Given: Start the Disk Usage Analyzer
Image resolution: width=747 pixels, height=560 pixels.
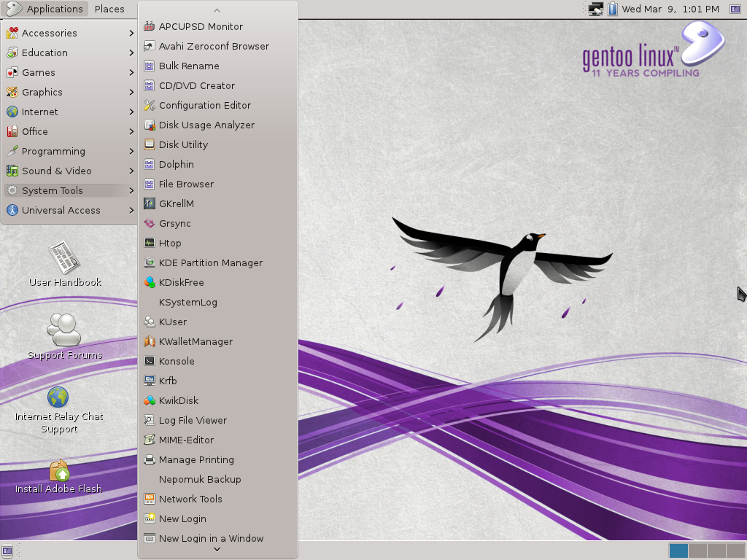Looking at the screenshot, I should [x=206, y=125].
